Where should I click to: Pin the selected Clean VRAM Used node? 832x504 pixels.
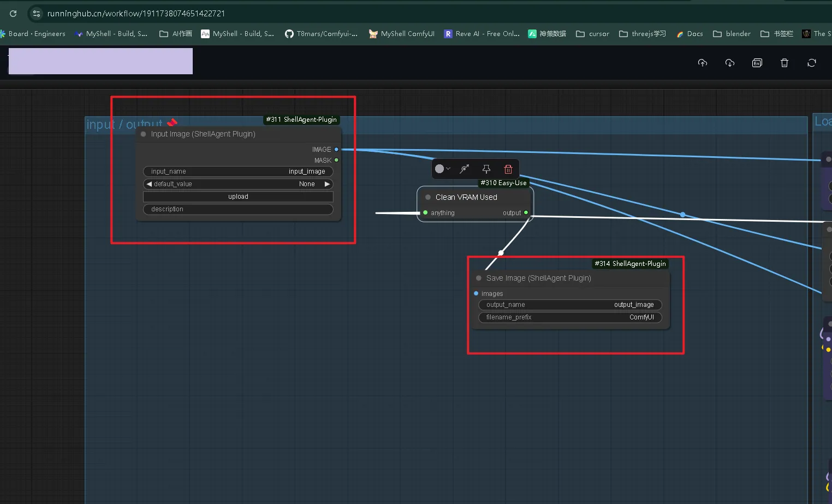point(486,169)
